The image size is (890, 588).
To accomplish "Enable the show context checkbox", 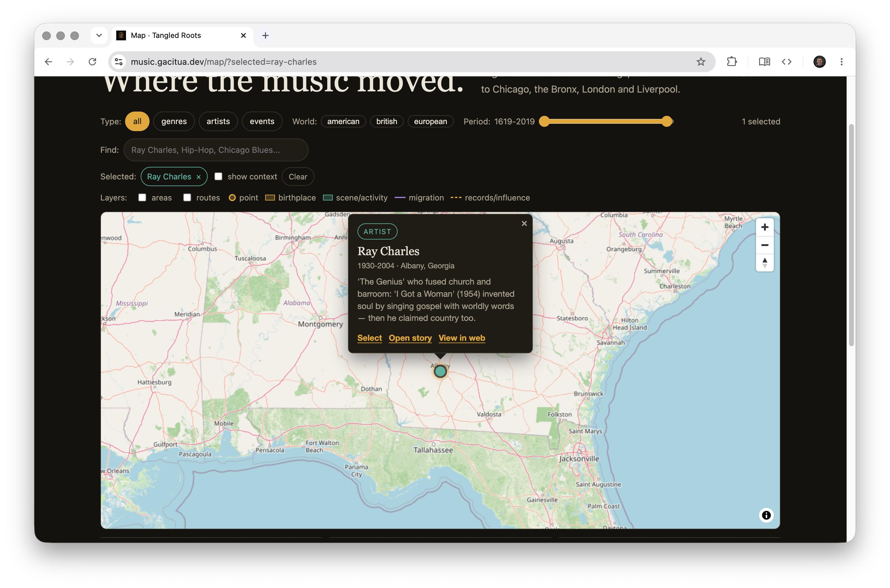I will click(x=218, y=177).
